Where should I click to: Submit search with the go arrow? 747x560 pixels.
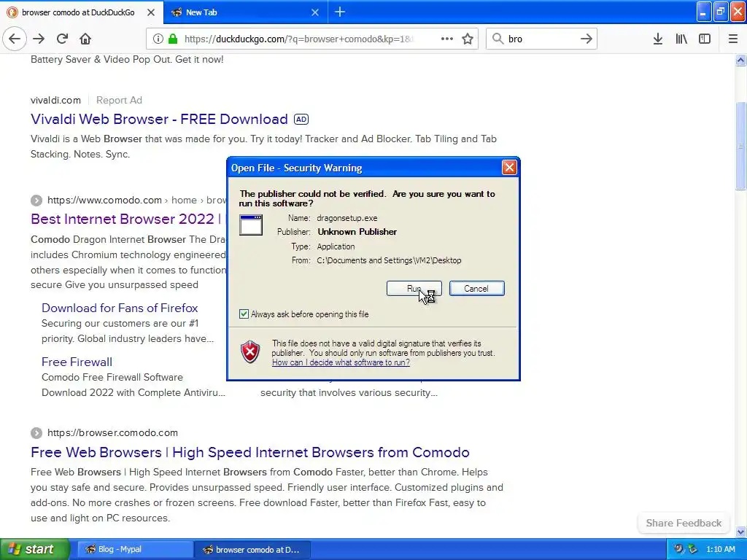(x=587, y=39)
